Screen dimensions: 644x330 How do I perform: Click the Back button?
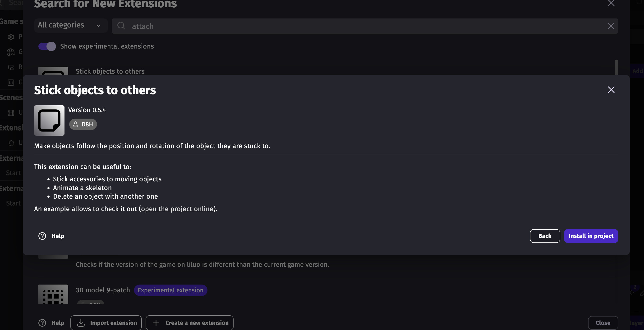point(545,236)
